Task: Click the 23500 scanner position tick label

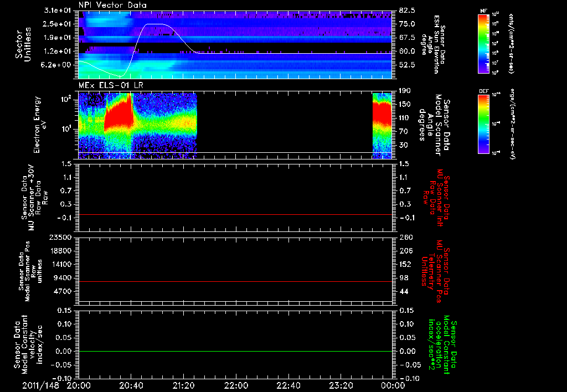Action: tap(59, 237)
